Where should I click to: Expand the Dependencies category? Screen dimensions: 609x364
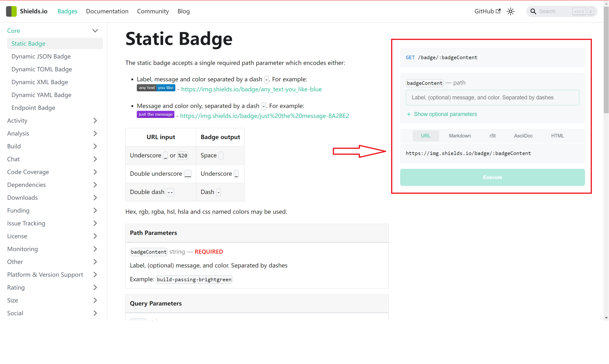[95, 185]
